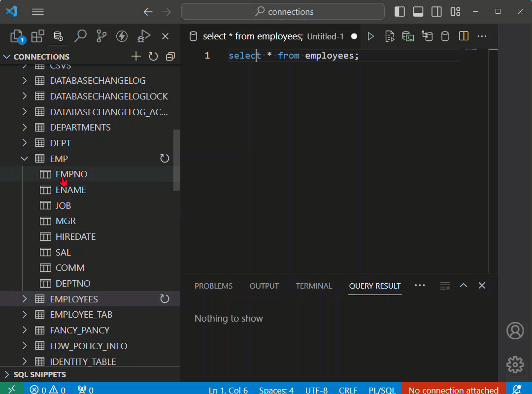This screenshot has width=532, height=394.
Task: Click No connection attached status button
Action: (x=454, y=390)
